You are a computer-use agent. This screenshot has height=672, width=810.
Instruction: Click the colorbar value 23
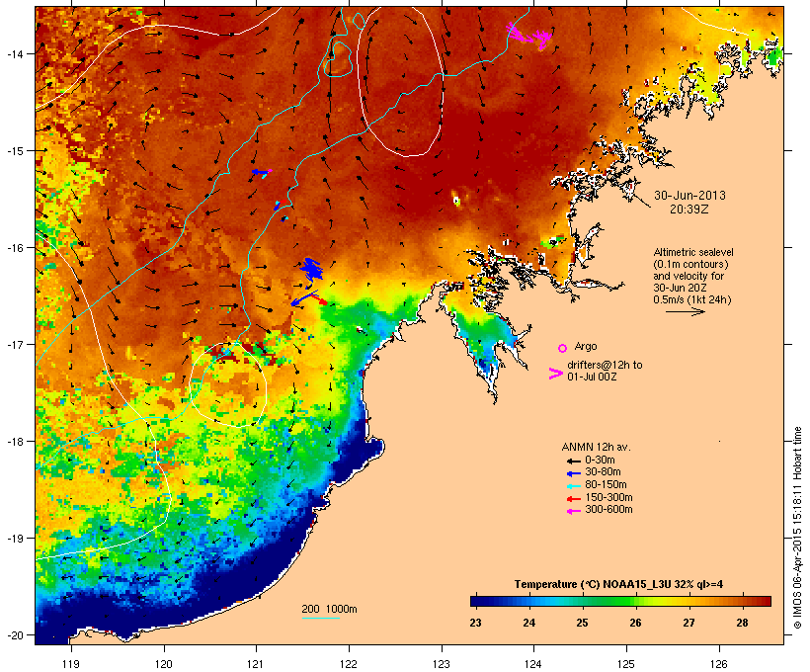pyautogui.click(x=475, y=623)
